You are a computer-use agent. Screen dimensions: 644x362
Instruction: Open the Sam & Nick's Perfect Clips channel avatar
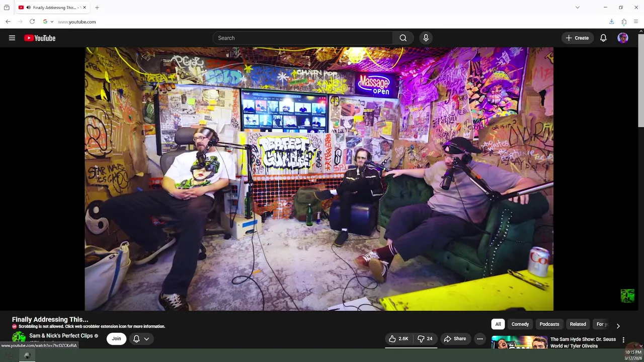[19, 337]
